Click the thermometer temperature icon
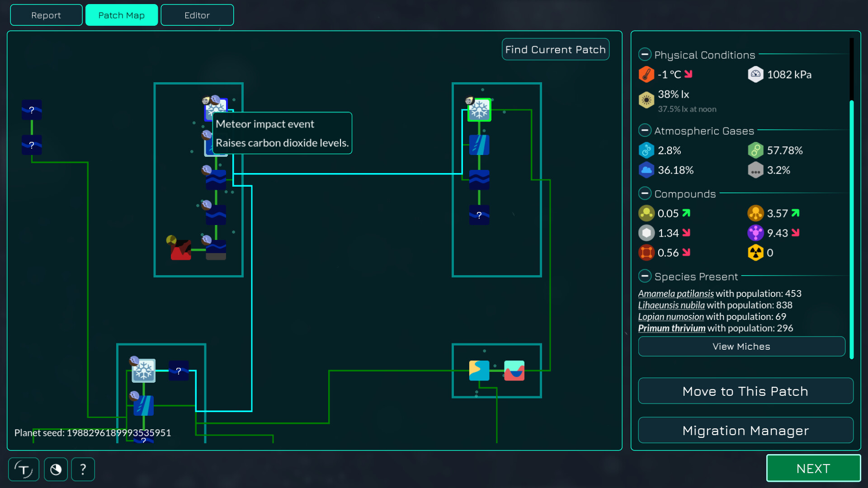The height and width of the screenshot is (488, 868). click(646, 74)
